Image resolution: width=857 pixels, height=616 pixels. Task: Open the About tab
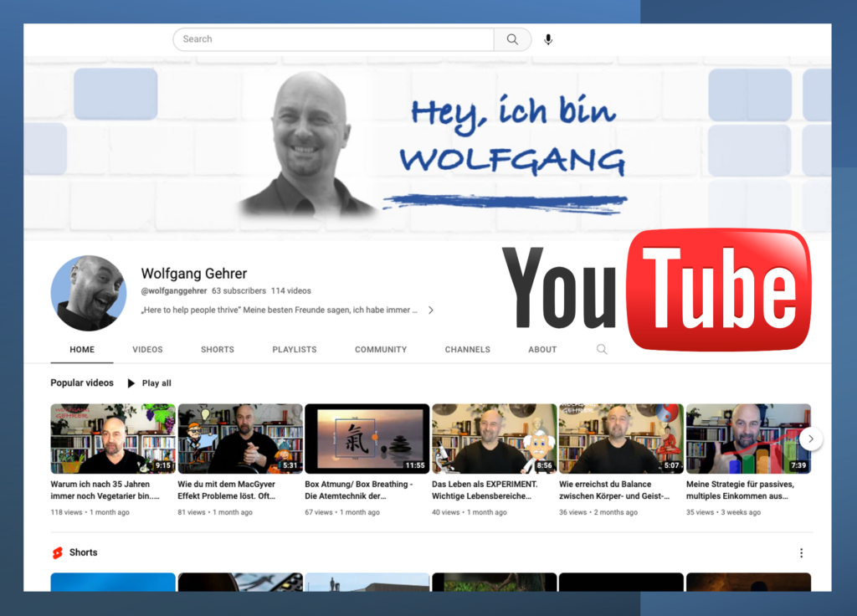pyautogui.click(x=542, y=350)
